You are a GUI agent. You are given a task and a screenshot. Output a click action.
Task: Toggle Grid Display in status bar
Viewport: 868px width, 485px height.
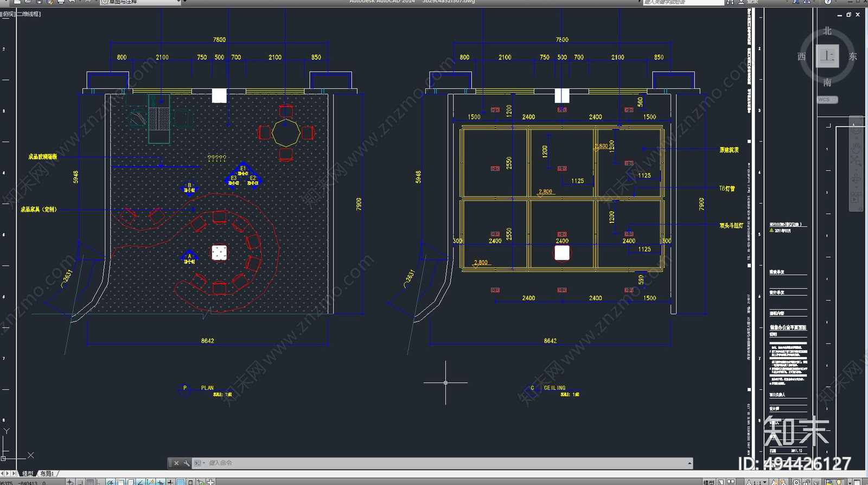(90, 482)
